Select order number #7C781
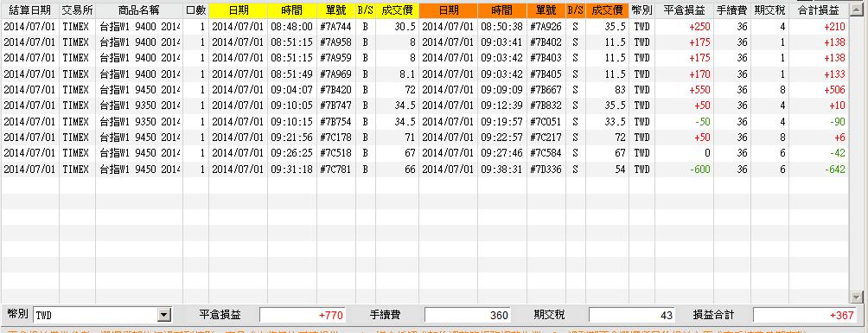The image size is (868, 333). point(335,170)
